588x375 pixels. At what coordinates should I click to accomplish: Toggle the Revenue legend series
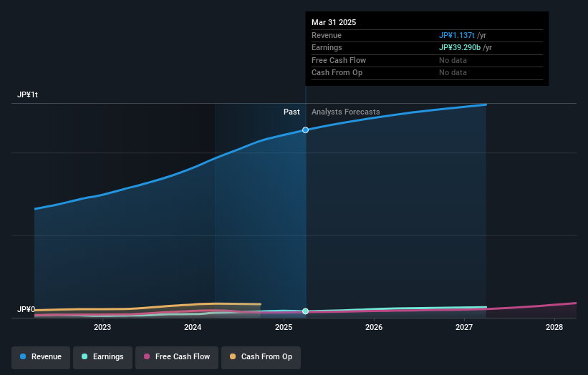pyautogui.click(x=41, y=357)
